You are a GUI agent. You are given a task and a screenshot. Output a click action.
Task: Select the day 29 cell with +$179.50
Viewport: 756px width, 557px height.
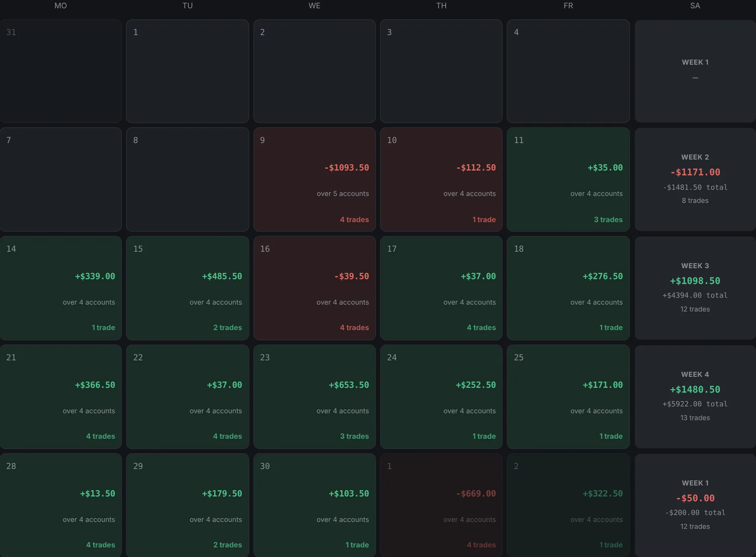pyautogui.click(x=188, y=505)
